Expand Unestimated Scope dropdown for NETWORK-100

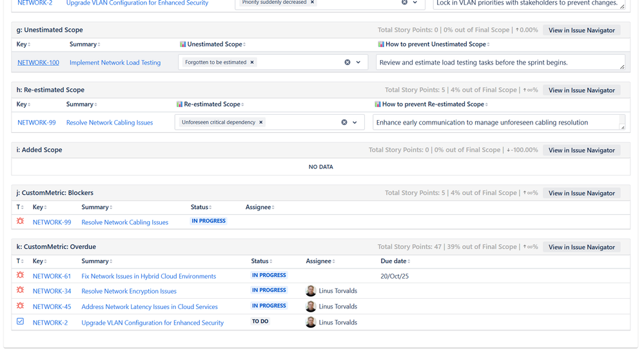[x=358, y=63]
